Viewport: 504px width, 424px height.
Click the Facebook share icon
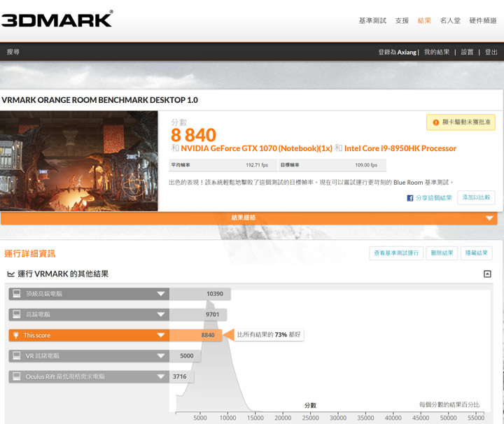(x=410, y=198)
